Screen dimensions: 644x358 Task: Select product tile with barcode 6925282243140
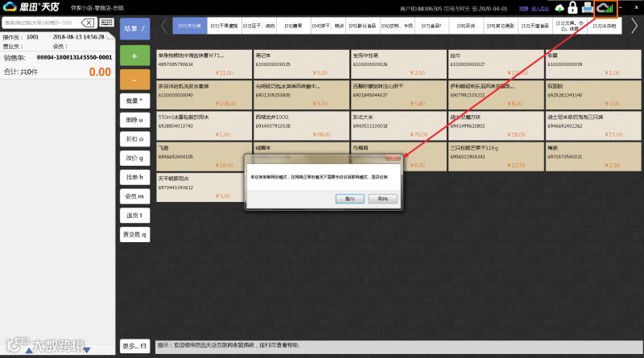click(593, 95)
